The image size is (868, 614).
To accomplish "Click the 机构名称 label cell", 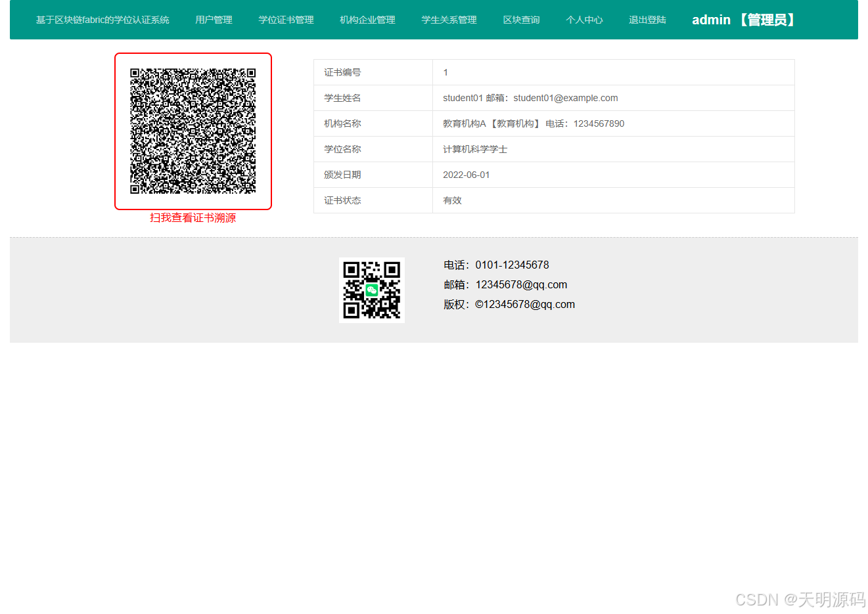I will click(373, 123).
